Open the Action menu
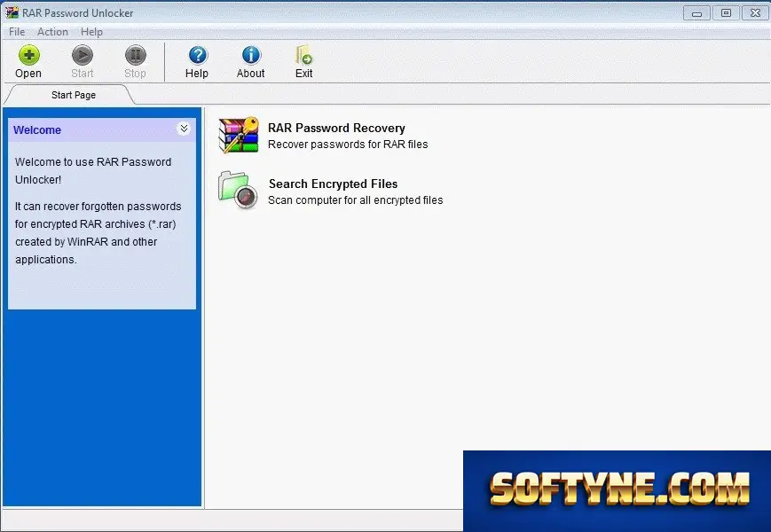 52,32
